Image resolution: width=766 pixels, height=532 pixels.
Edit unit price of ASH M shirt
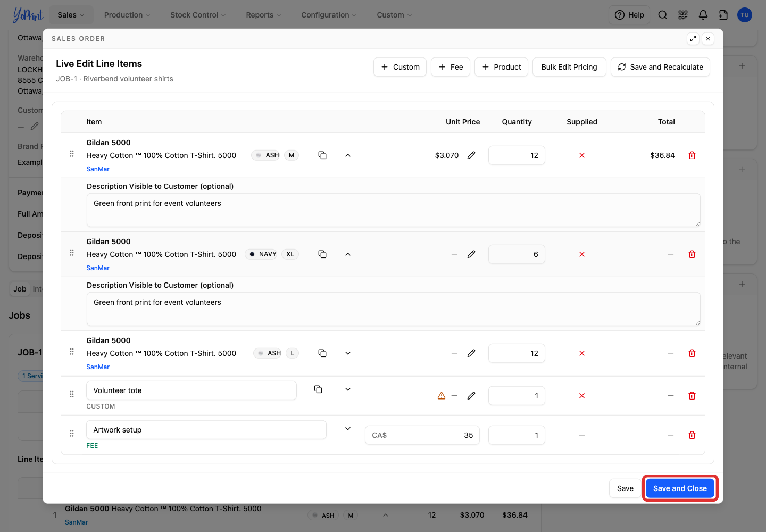pos(471,155)
